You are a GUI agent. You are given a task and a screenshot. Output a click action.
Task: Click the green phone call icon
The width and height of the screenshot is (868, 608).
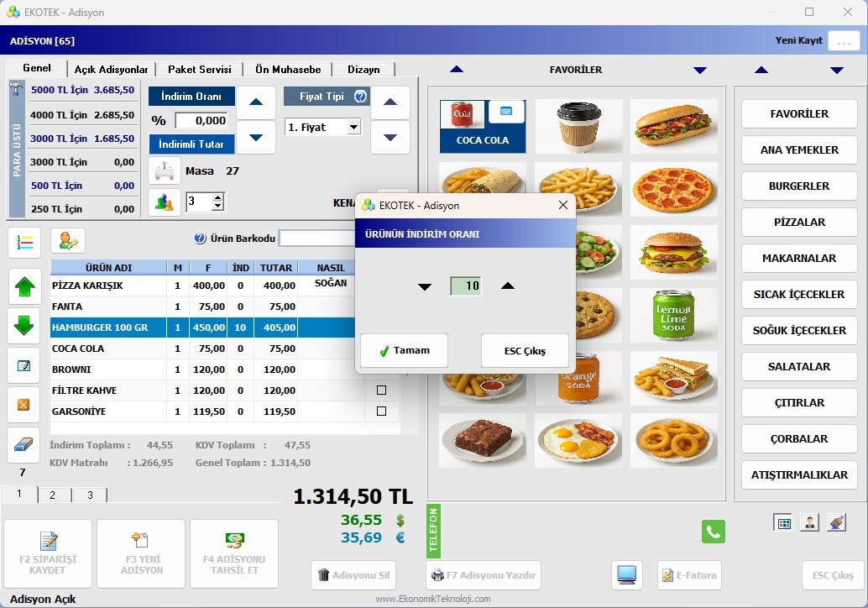coord(713,532)
